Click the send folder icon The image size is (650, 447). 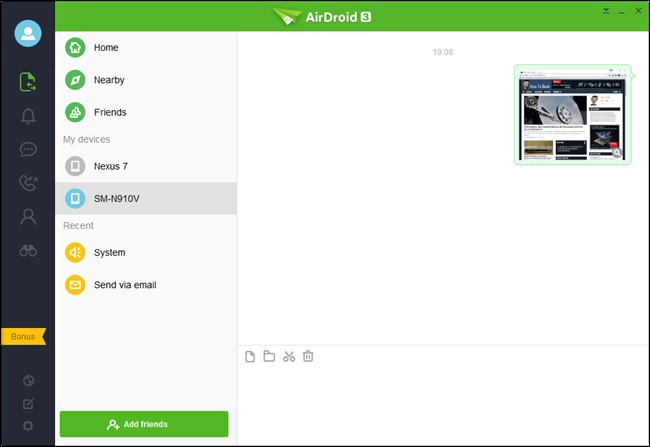point(269,356)
